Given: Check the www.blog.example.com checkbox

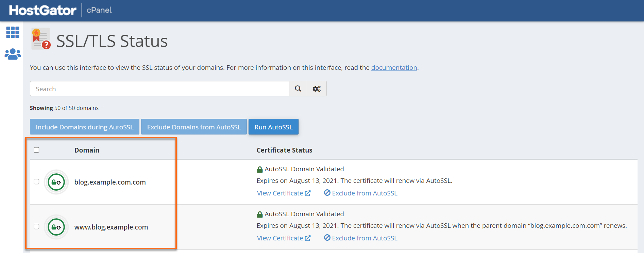Looking at the screenshot, I should [36, 226].
